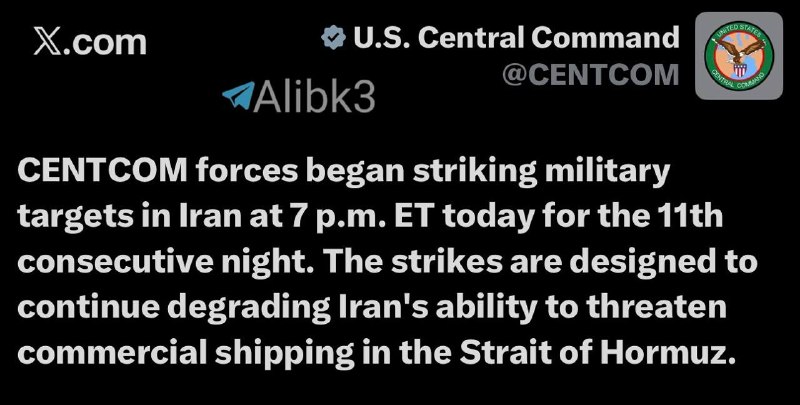800x405 pixels.
Task: Click the word "threaten" in the tweet
Action: (x=656, y=307)
